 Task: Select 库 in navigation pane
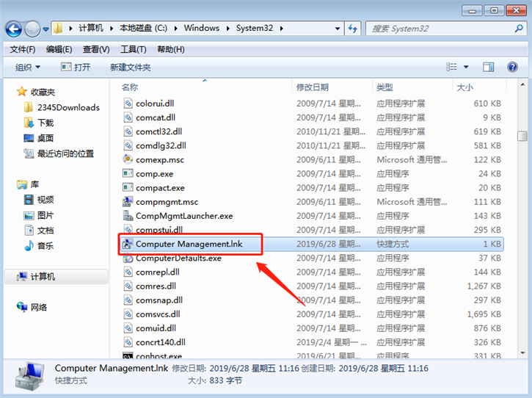tap(28, 184)
